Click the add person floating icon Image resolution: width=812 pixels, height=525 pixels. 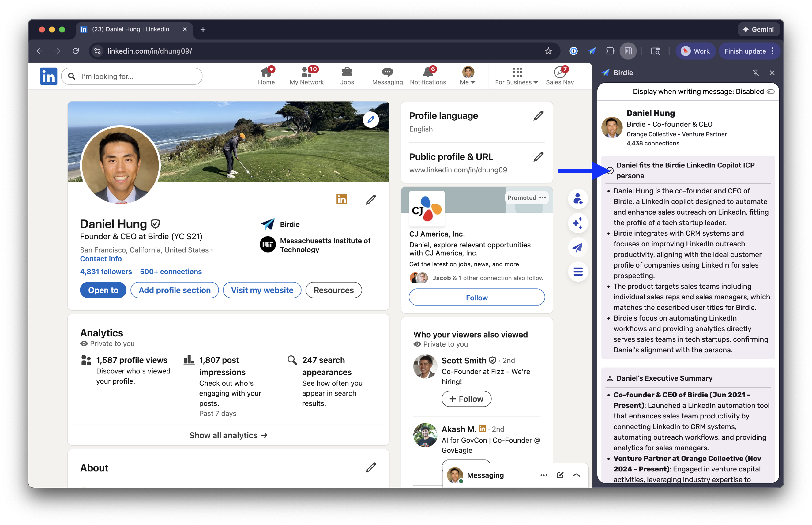pos(578,199)
